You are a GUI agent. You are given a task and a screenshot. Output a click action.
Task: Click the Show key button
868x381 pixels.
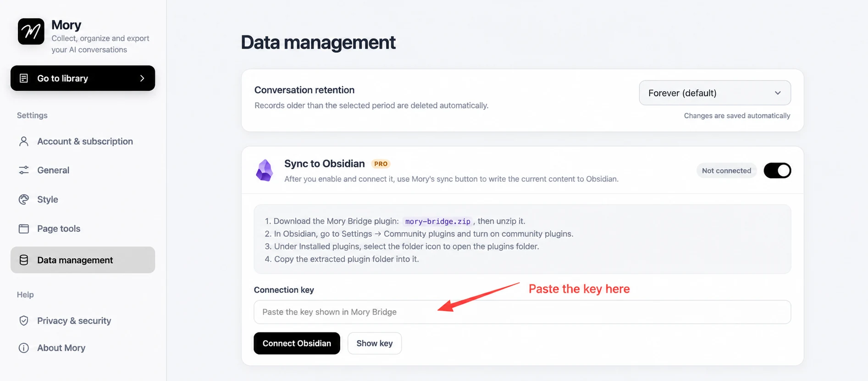click(375, 343)
